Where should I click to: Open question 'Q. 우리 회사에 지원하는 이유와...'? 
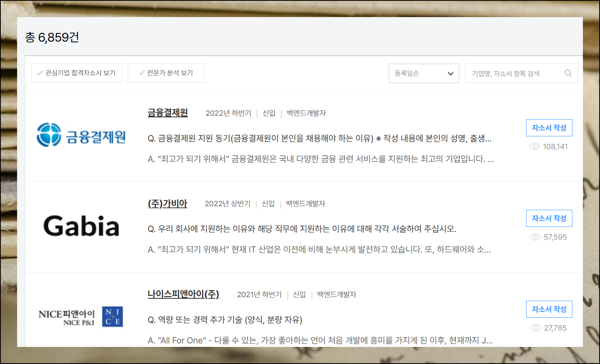(302, 229)
